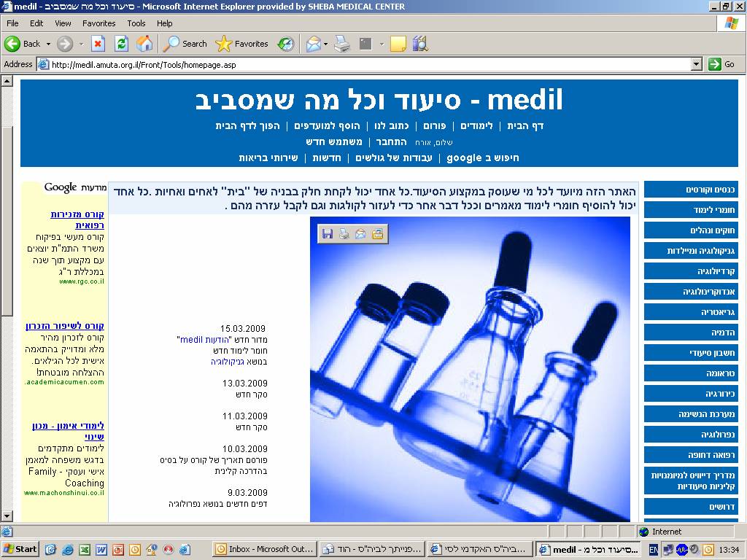Viewport: 747px width, 560px height.
Task: Open the Help menu
Action: point(164,23)
